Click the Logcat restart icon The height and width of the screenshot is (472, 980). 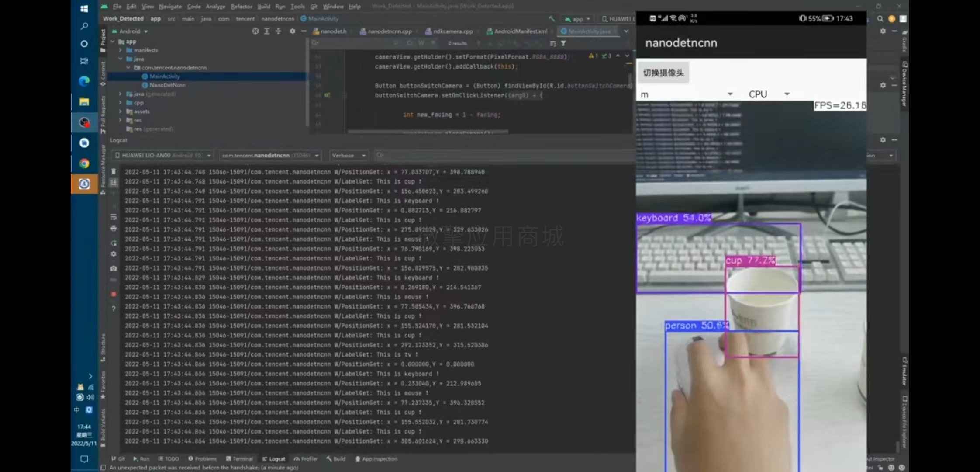point(114,243)
